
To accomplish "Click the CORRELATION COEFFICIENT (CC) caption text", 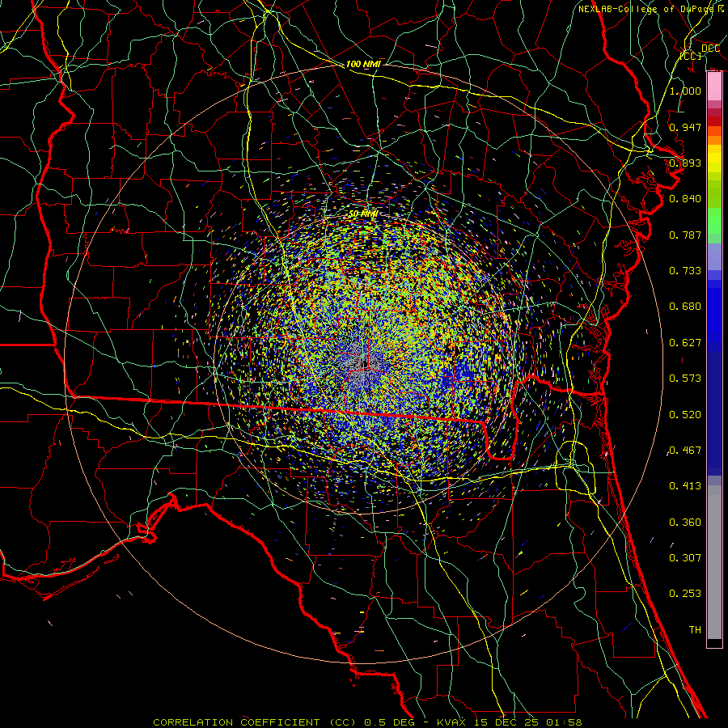I will tap(255, 722).
